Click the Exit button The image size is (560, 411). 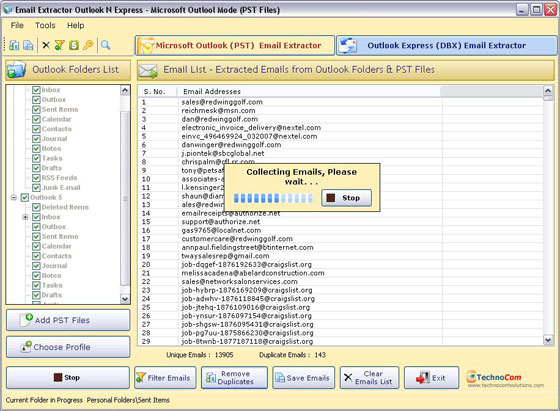tap(431, 378)
